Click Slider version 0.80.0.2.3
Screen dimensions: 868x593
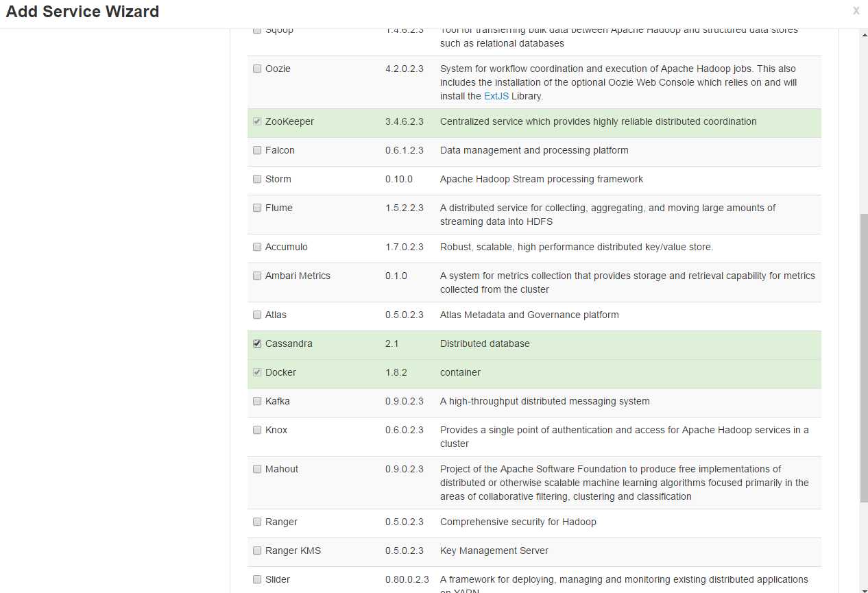(x=407, y=579)
